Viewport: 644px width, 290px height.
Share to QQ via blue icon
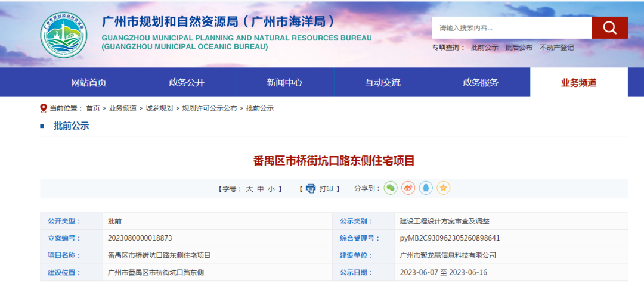click(x=426, y=188)
